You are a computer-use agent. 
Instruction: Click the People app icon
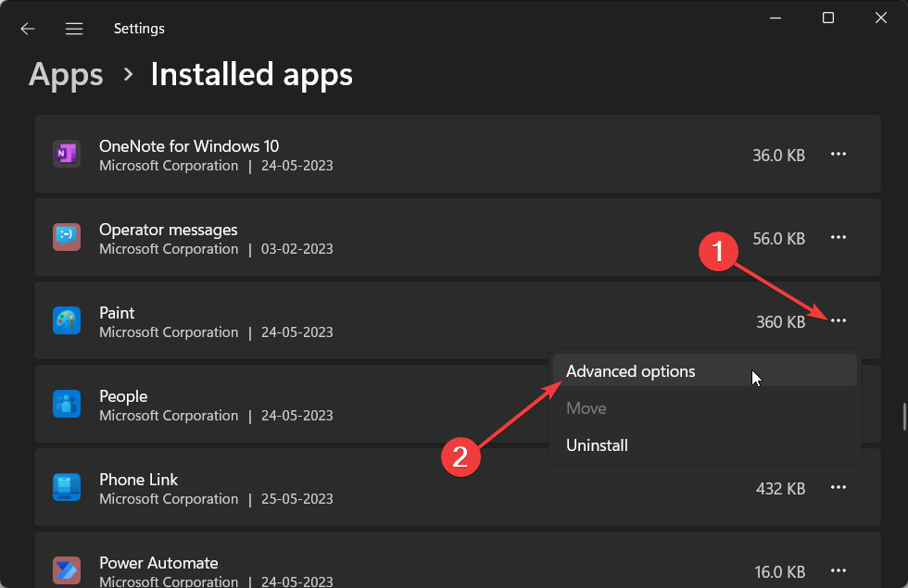(67, 404)
